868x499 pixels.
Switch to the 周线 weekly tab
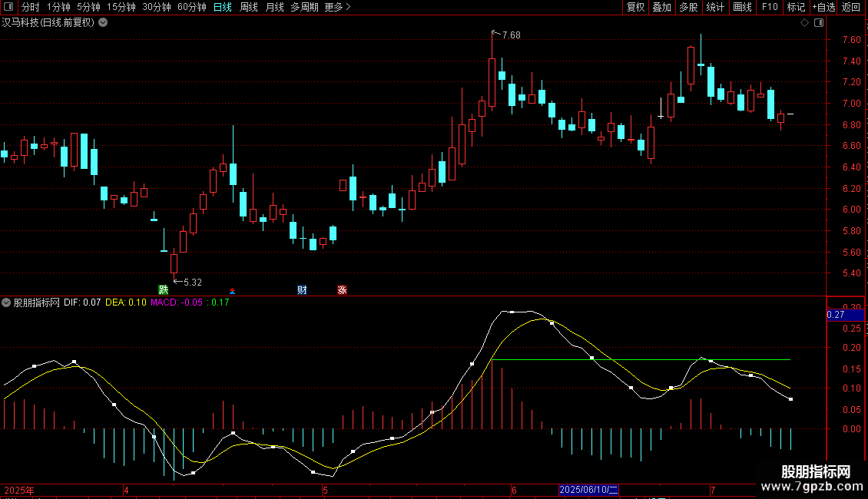[x=249, y=7]
